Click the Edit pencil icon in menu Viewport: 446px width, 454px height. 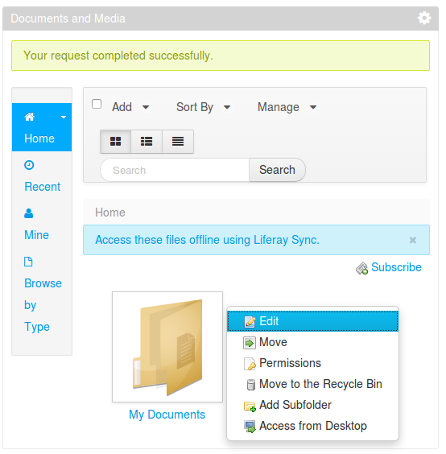click(250, 322)
